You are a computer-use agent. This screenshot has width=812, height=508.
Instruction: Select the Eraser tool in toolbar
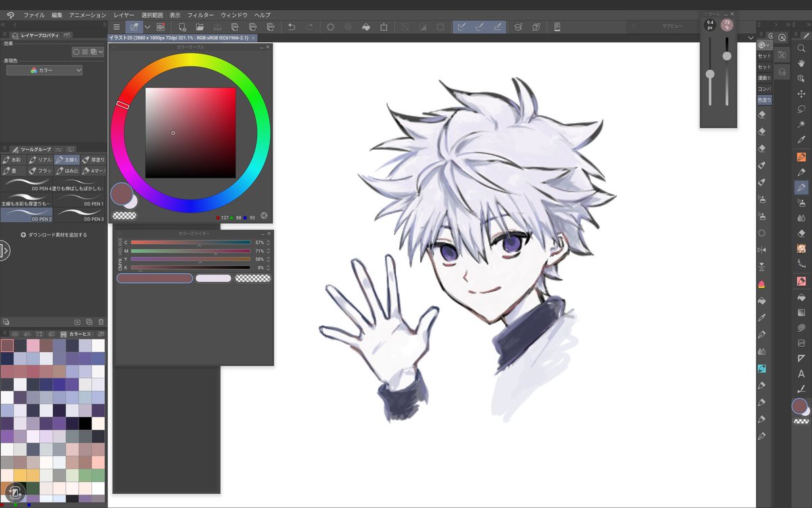(x=802, y=233)
